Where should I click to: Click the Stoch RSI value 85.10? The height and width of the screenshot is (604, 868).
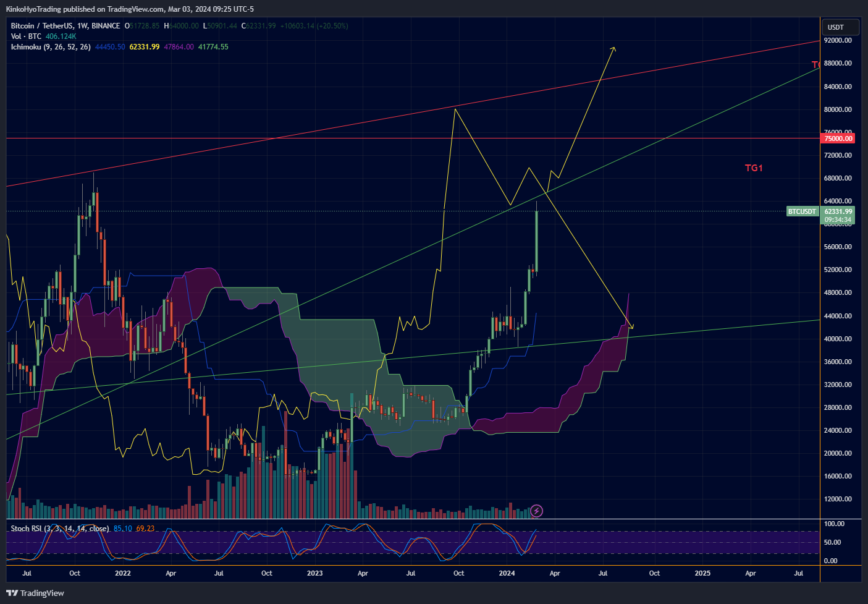123,529
